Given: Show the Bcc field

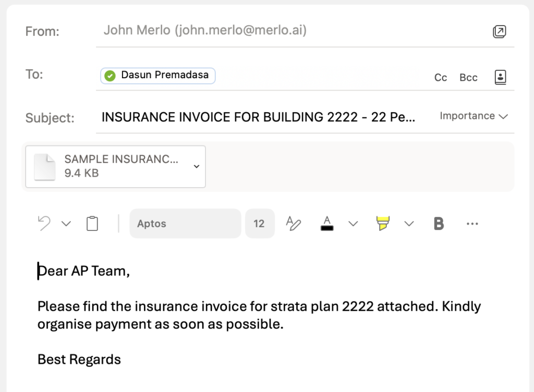Looking at the screenshot, I should pos(468,78).
